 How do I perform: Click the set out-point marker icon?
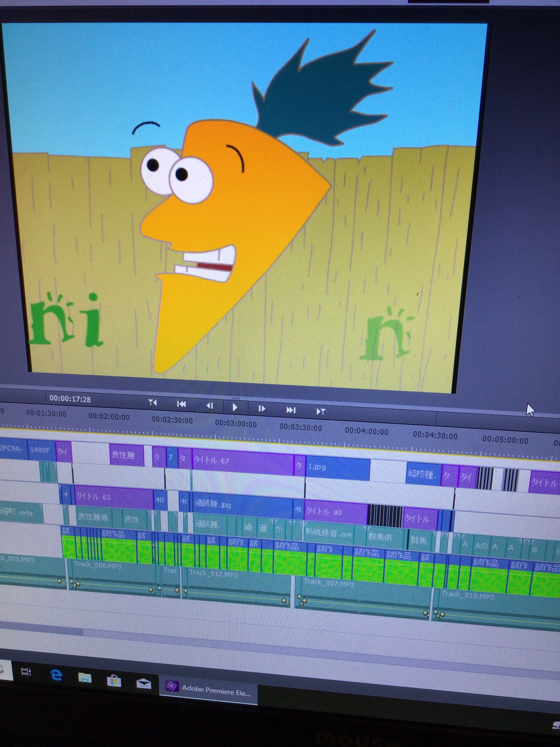point(321,412)
